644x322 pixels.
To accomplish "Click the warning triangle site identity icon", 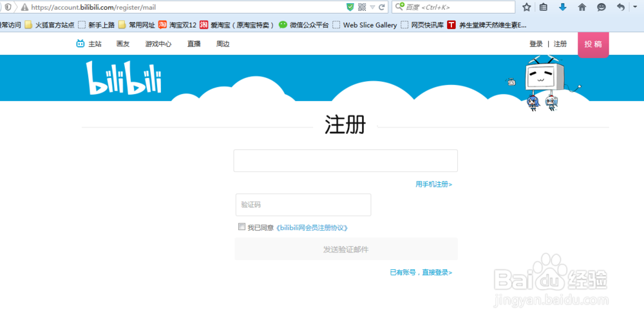I will click(24, 7).
